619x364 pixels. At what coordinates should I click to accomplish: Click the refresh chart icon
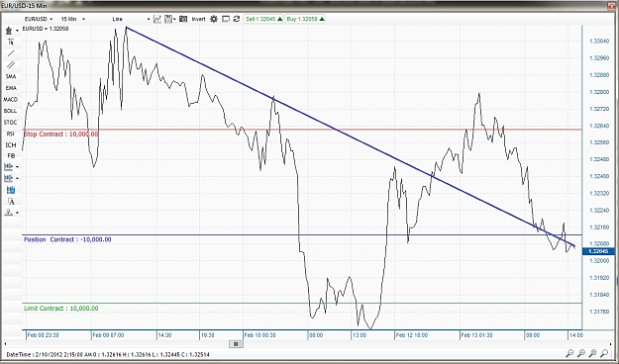(237, 19)
